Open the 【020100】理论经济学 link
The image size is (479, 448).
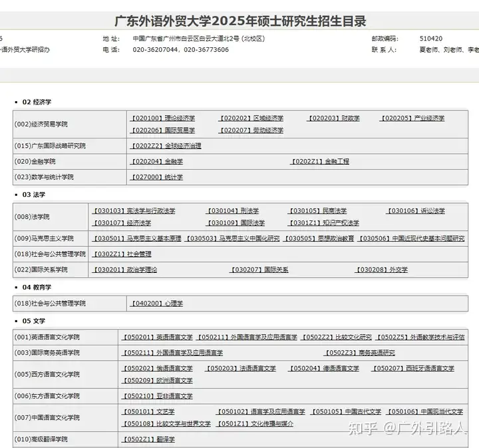click(162, 118)
